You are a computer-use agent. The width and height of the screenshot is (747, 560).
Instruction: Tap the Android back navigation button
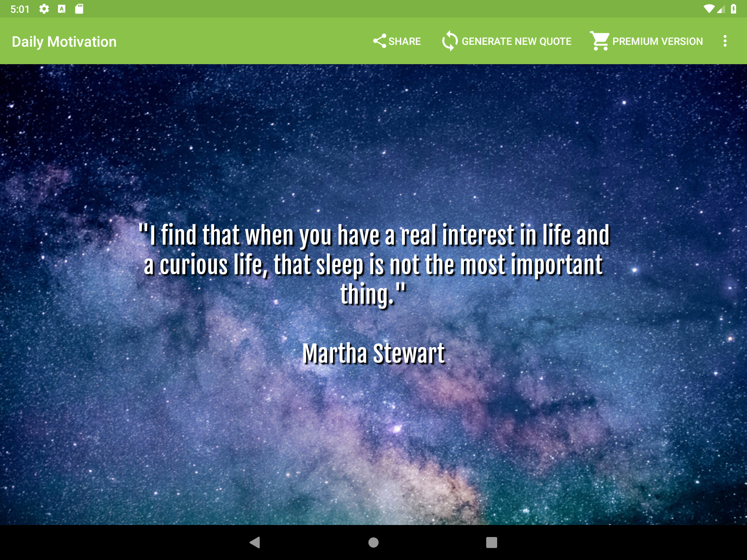pos(255,542)
